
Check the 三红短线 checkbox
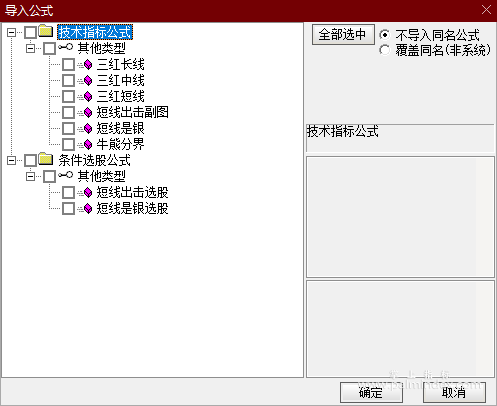click(68, 96)
